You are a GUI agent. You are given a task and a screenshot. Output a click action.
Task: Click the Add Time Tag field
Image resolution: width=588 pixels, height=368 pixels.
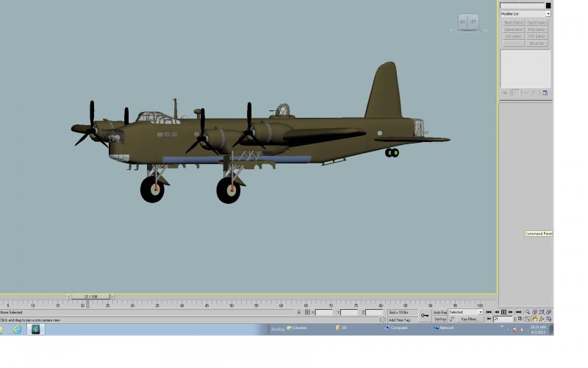click(400, 320)
